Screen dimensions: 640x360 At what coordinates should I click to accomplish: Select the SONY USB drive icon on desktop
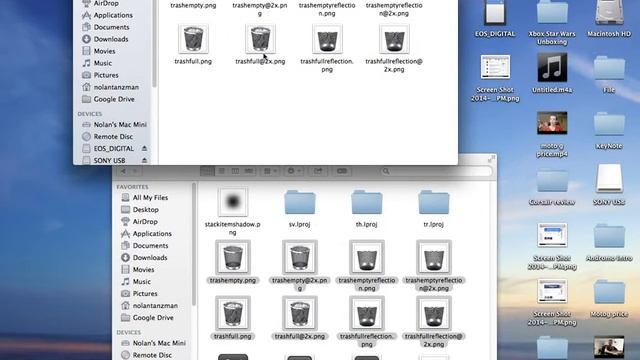tap(609, 179)
